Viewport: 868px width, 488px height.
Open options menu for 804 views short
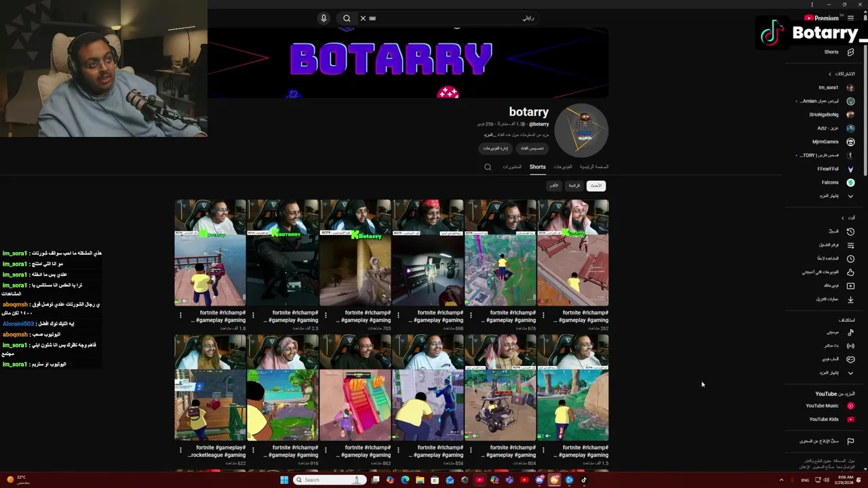click(471, 450)
